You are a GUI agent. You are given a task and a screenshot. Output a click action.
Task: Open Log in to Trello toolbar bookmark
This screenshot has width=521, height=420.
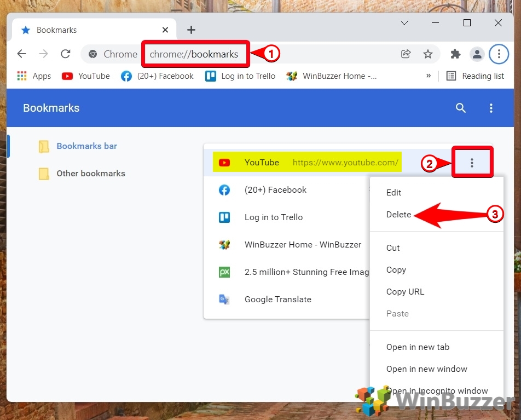tap(240, 76)
